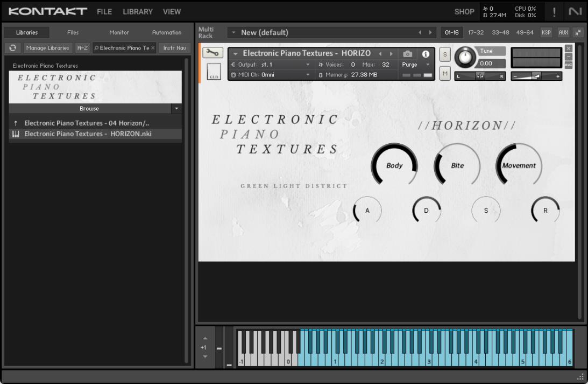Select Electronic Piano Textures - HORIZON.nki file
The width and height of the screenshot is (588, 384).
(88, 134)
